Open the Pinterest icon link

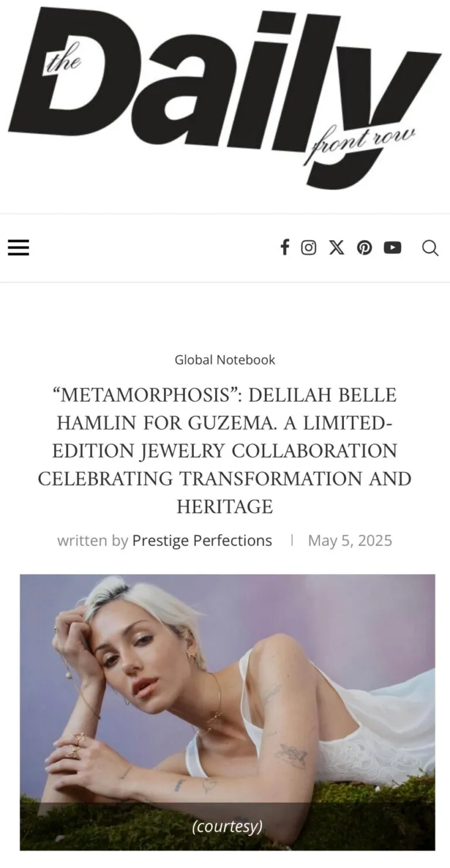(364, 247)
